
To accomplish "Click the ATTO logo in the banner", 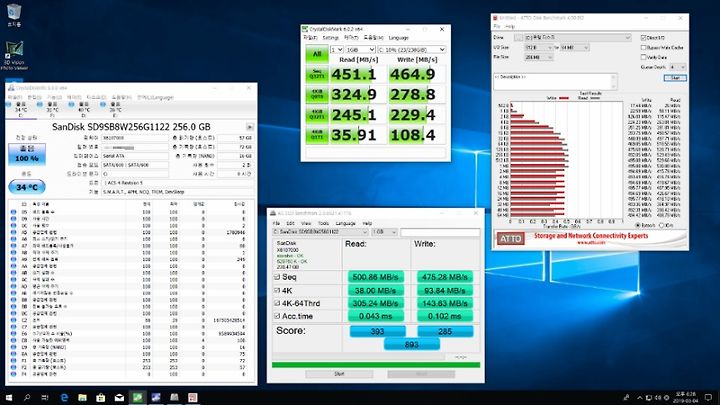I will tap(510, 239).
